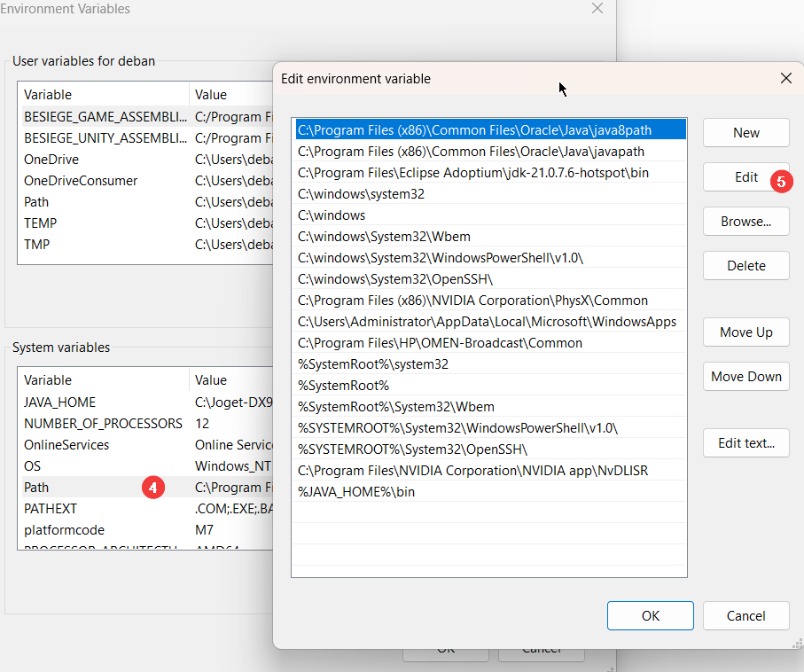Cancel the edit dialog
Image resolution: width=804 pixels, height=672 pixels.
[x=746, y=615]
